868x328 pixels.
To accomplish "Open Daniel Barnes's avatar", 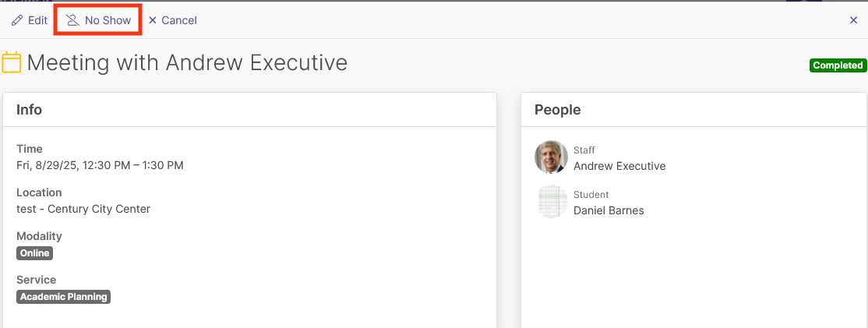I will click(x=552, y=201).
